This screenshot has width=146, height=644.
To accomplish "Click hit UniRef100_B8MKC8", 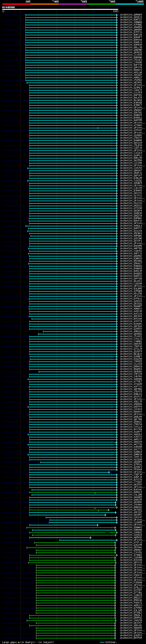I will pyautogui.click(x=131, y=366).
